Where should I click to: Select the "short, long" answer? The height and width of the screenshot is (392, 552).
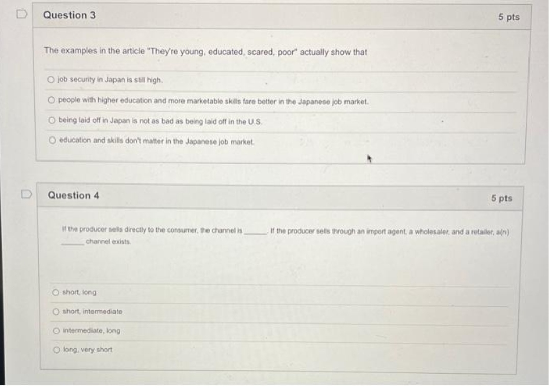56,293
